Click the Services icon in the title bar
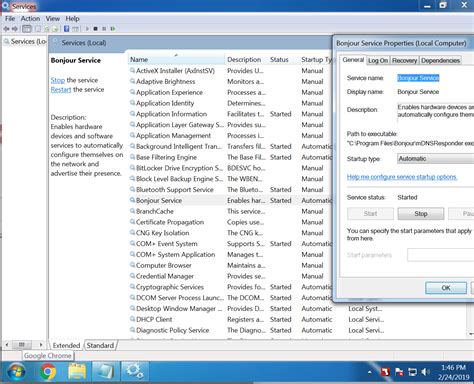 6,6
